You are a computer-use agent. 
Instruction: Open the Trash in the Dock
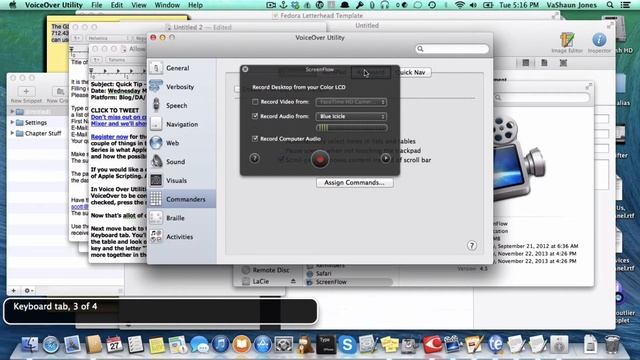click(x=612, y=345)
